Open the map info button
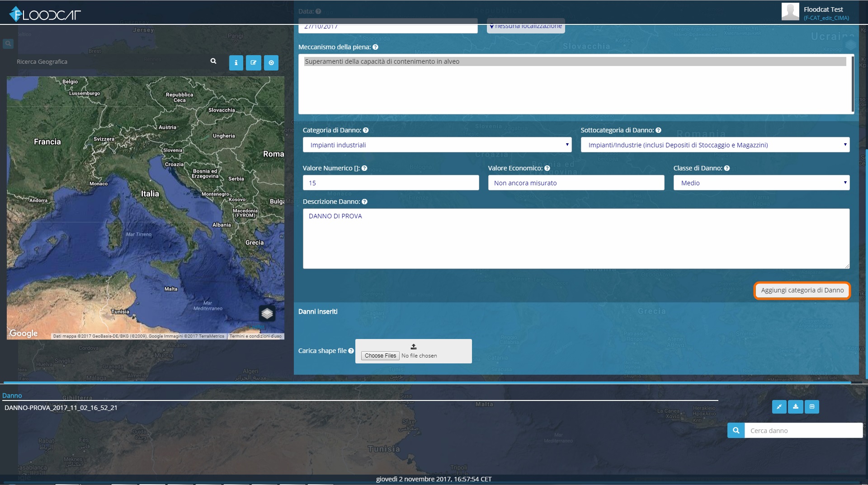Screen dimensions: 868x485 click(x=236, y=63)
